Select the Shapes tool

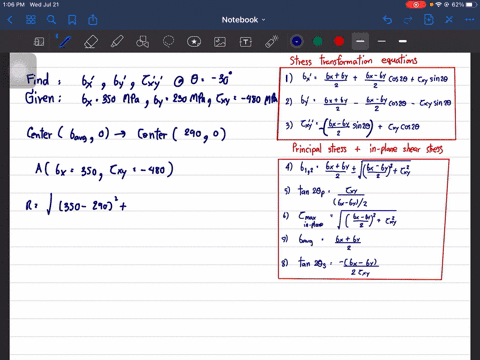click(142, 42)
